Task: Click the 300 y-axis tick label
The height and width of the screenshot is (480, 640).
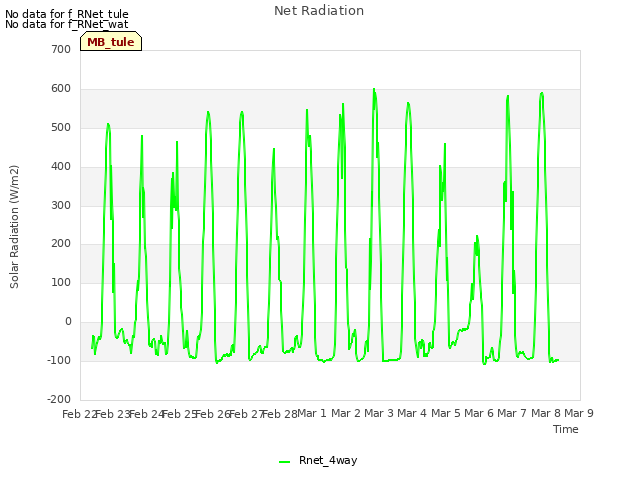Action: (61, 205)
